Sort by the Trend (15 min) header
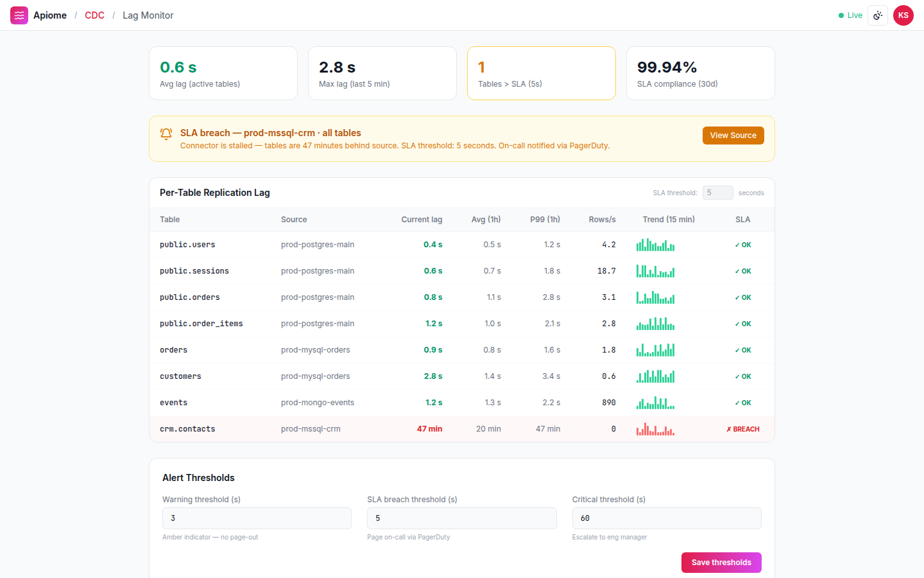 click(x=669, y=220)
